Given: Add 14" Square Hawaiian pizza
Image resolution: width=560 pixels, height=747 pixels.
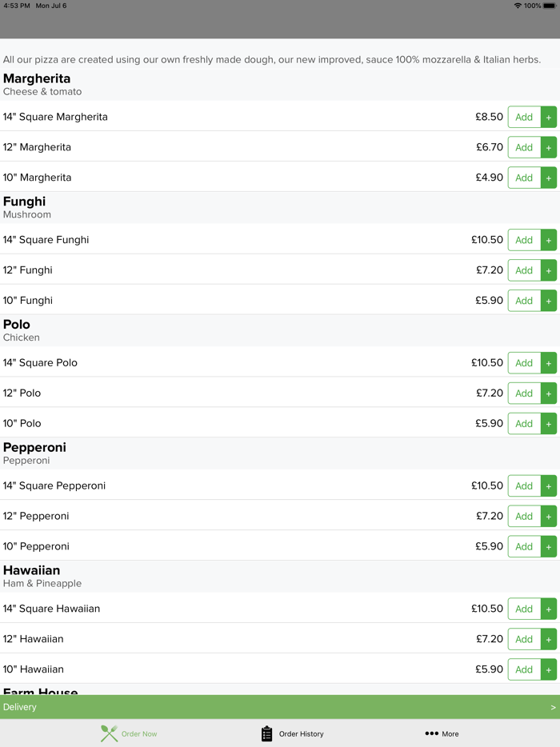Looking at the screenshot, I should (524, 609).
